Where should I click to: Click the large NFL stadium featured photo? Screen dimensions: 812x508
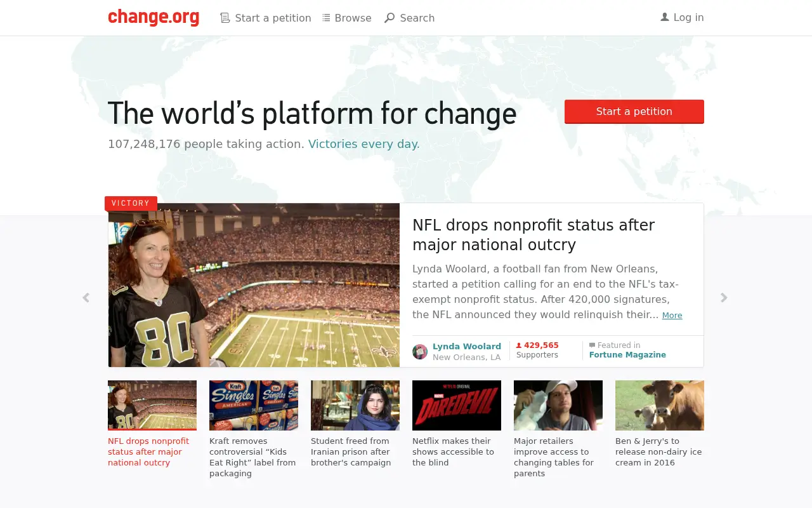pos(254,285)
